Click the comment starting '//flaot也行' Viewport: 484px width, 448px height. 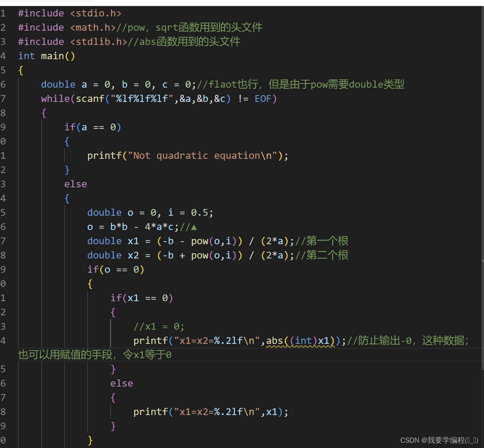301,85
